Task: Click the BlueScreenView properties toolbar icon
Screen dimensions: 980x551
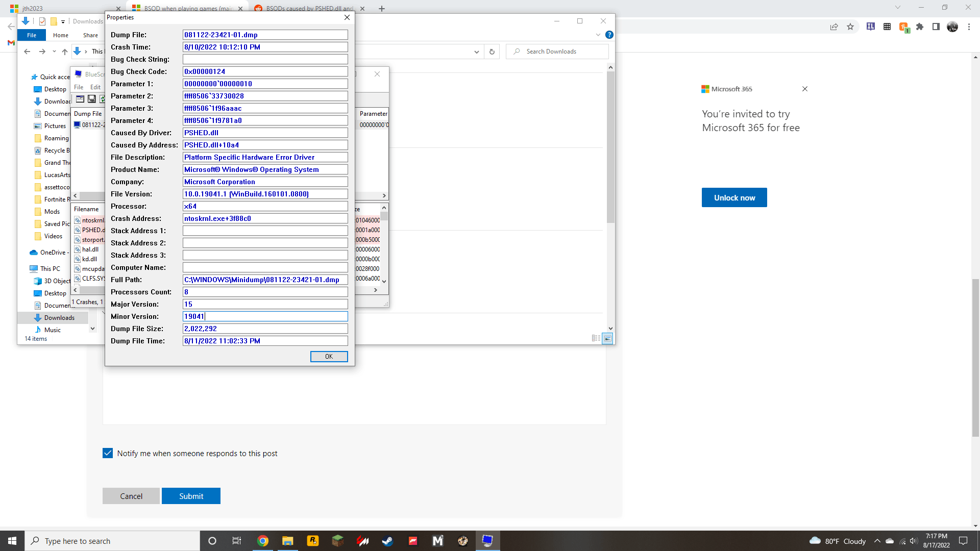Action: click(80, 98)
